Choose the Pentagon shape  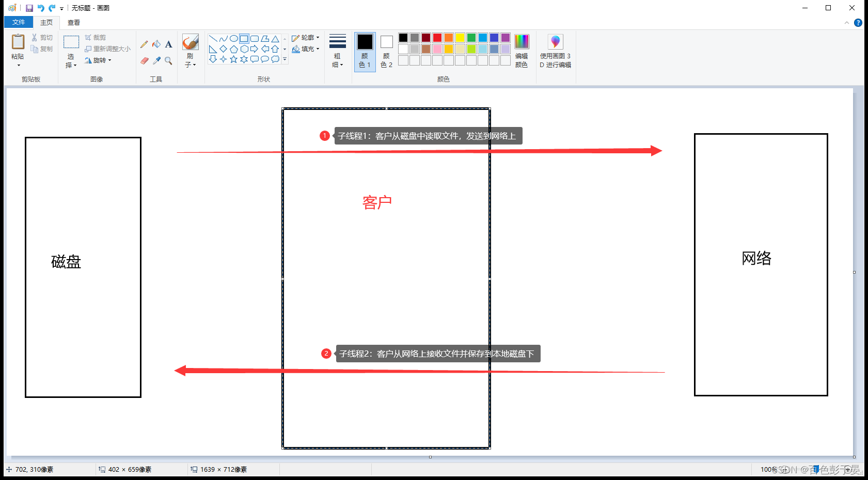point(233,49)
